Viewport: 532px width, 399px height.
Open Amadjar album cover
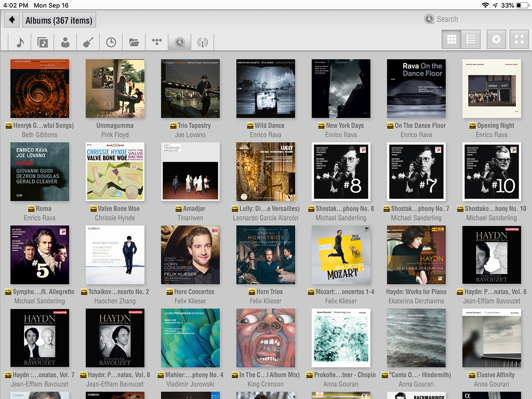pos(190,172)
